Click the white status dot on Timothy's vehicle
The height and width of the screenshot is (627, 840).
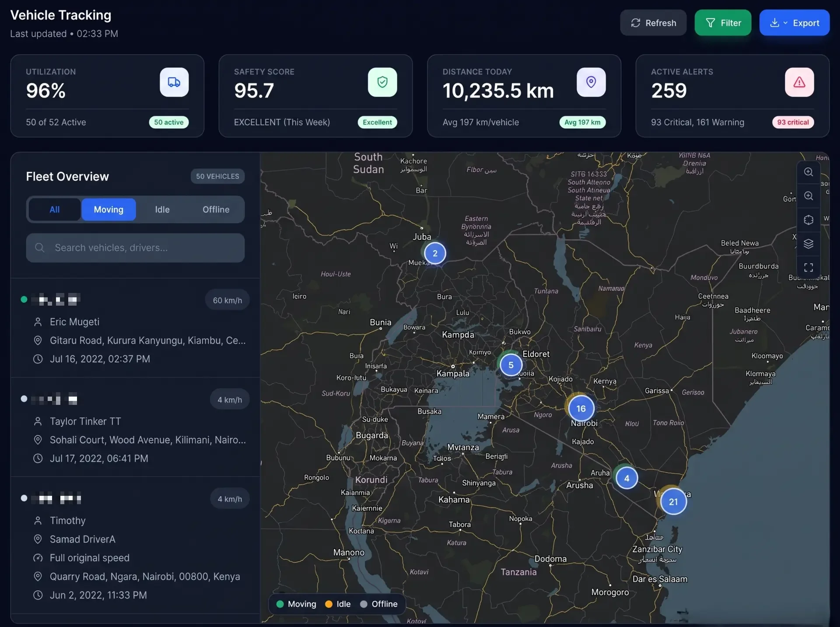coord(24,498)
